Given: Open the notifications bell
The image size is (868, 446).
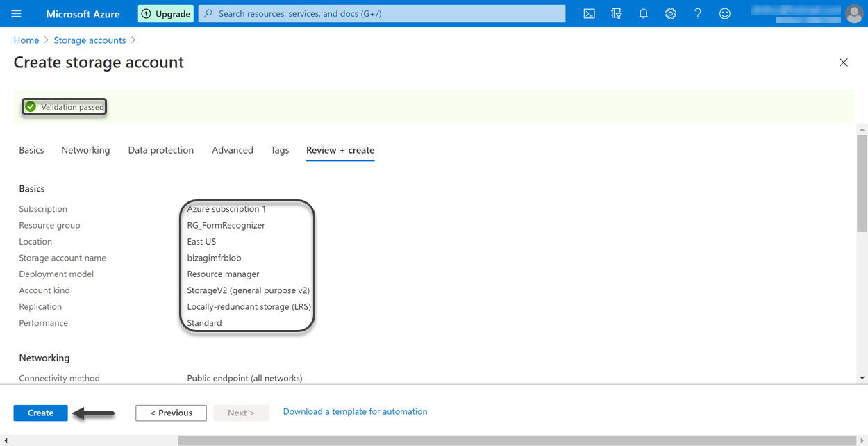Looking at the screenshot, I should click(643, 14).
